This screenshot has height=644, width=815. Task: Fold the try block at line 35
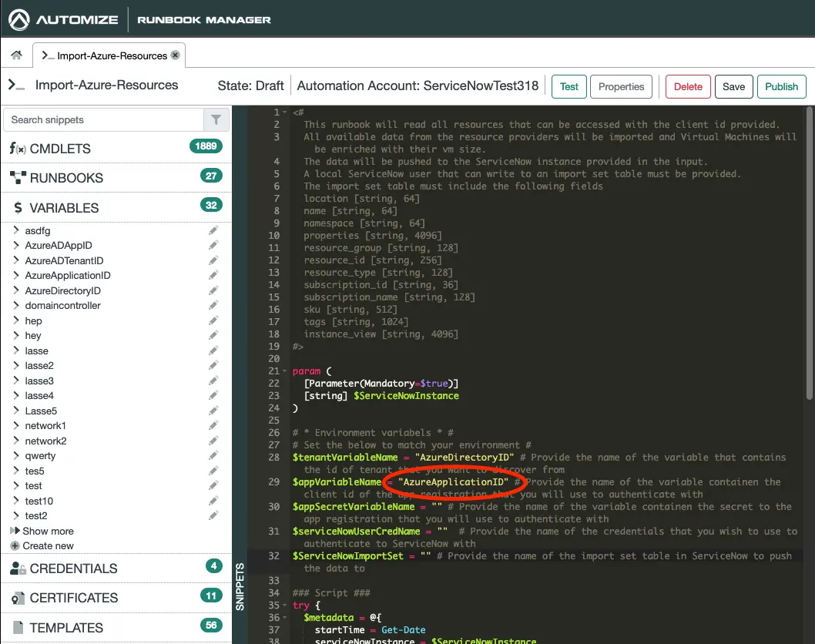point(284,605)
